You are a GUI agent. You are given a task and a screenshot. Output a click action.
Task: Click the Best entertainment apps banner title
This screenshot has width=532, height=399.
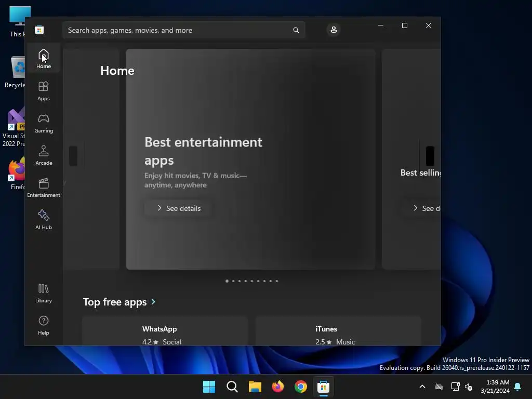pos(203,151)
